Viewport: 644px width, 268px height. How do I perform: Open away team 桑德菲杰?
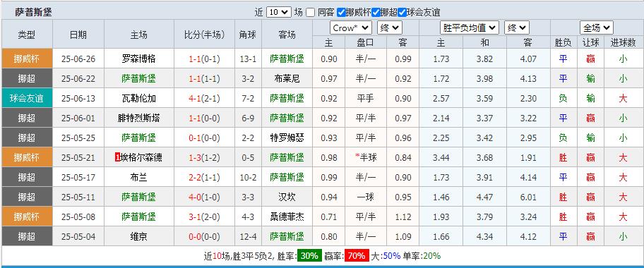tap(287, 217)
